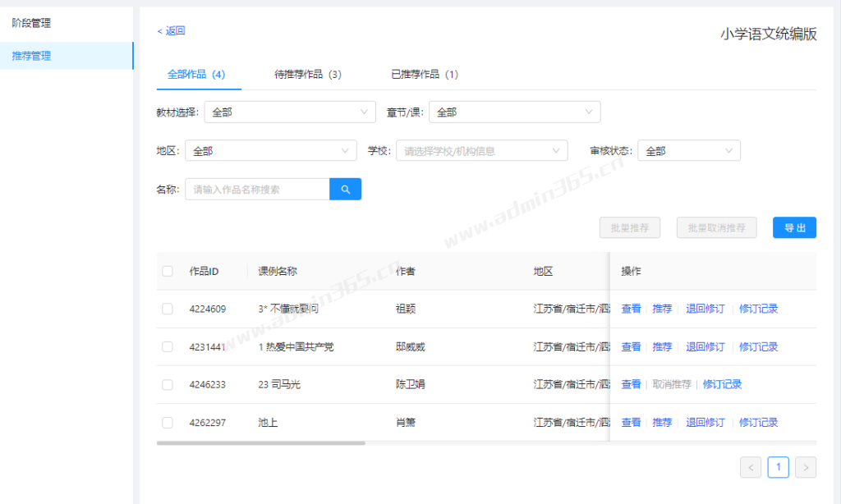841x504 pixels.
Task: Open 阶段管理 in the sidebar
Action: [31, 23]
